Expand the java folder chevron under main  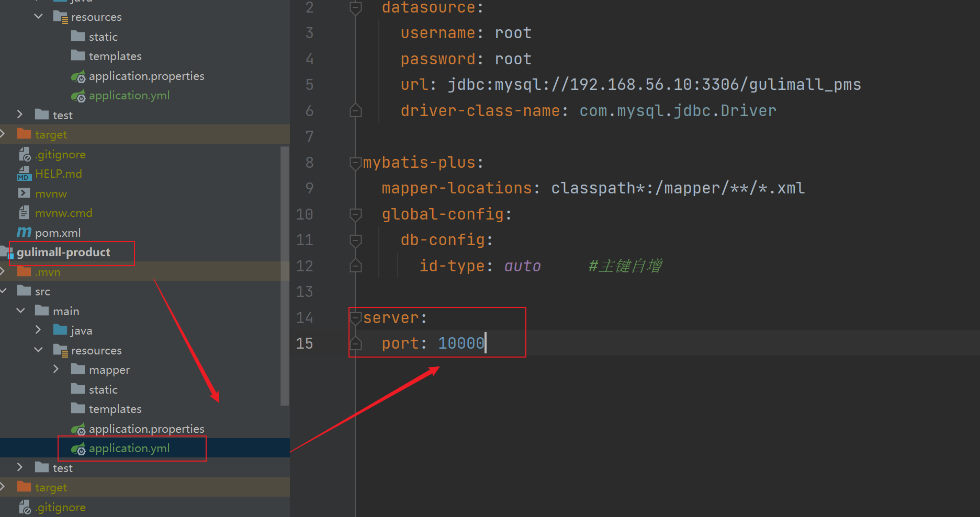(x=38, y=330)
